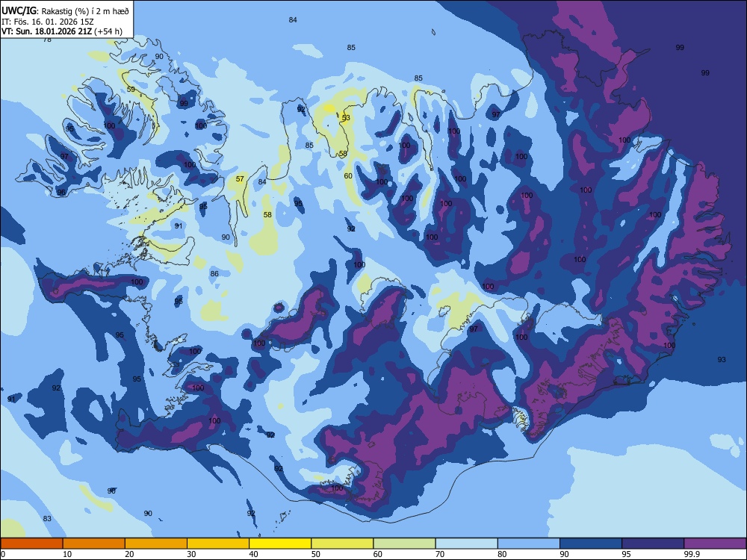Select the map value '86' in the west
The image size is (747, 560).
tap(214, 274)
